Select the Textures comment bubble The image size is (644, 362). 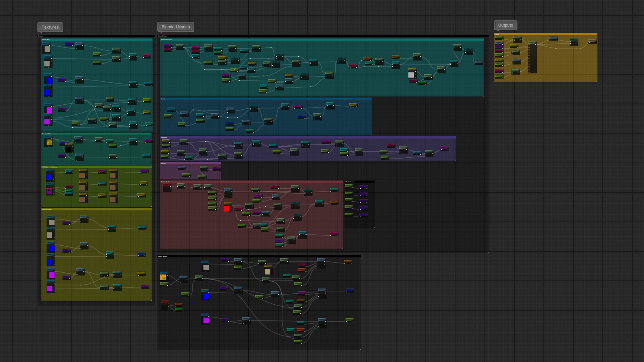[50, 27]
